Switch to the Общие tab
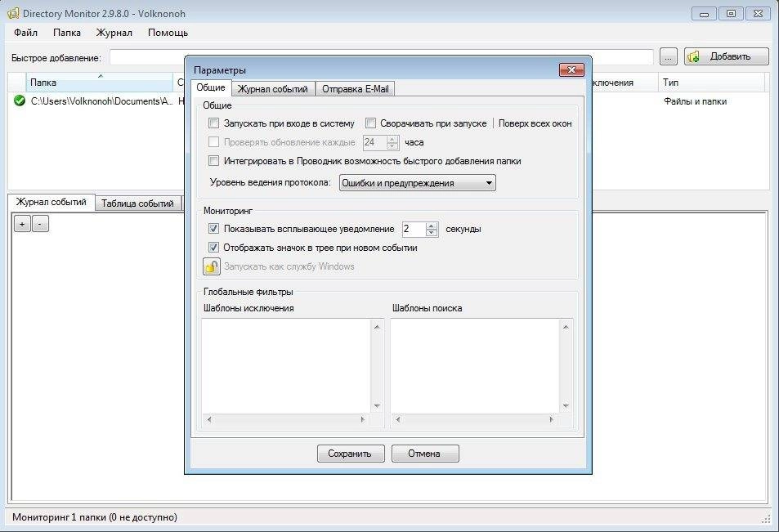This screenshot has width=779, height=532. (x=211, y=87)
